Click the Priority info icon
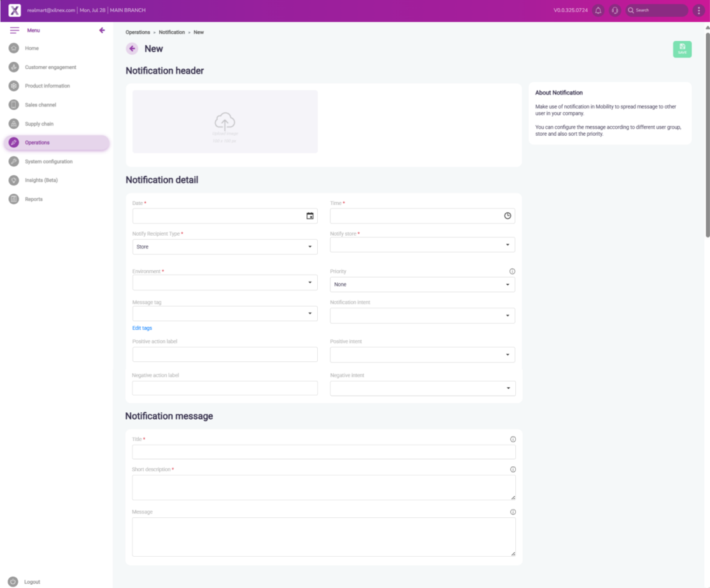 coord(512,271)
